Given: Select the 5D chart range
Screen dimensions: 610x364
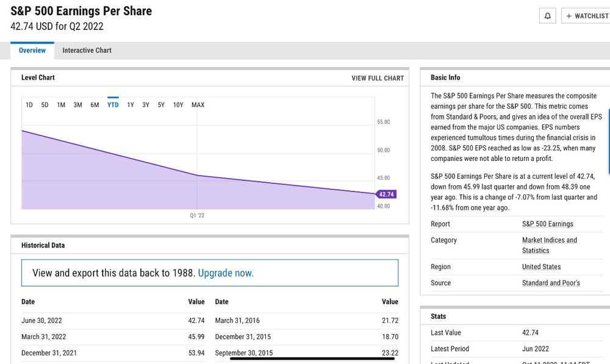Looking at the screenshot, I should pos(45,105).
